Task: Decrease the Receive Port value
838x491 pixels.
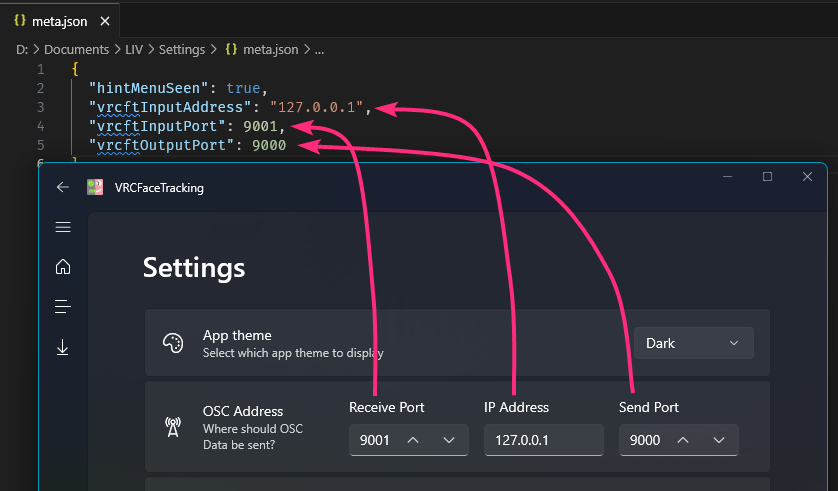Action: click(x=449, y=440)
